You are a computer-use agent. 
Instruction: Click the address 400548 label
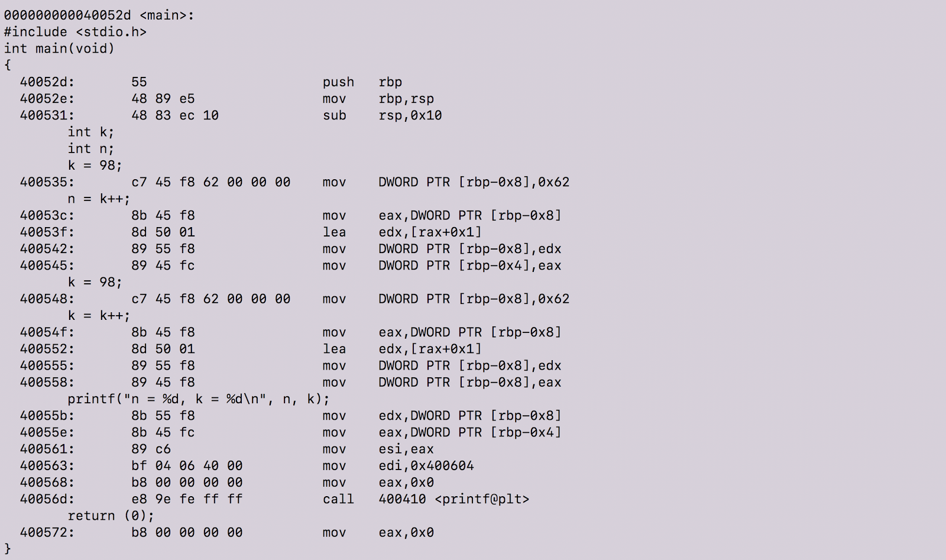(x=47, y=299)
